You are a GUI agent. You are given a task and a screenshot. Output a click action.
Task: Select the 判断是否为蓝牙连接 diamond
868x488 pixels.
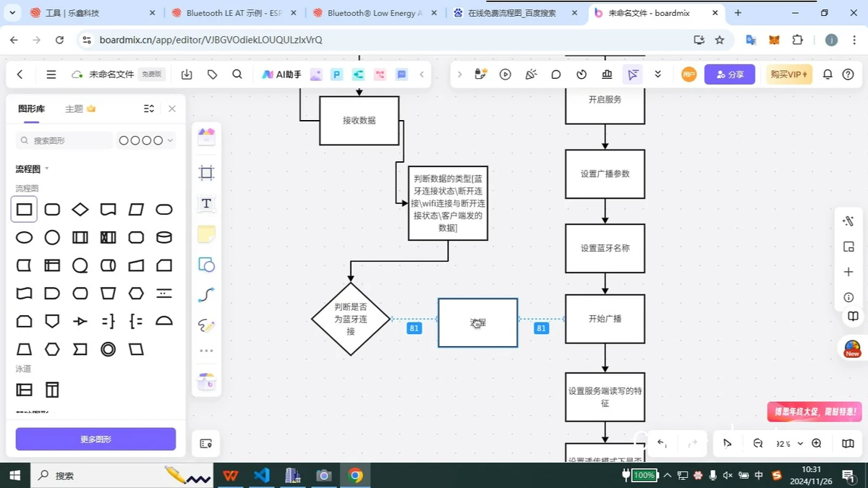[x=351, y=319]
